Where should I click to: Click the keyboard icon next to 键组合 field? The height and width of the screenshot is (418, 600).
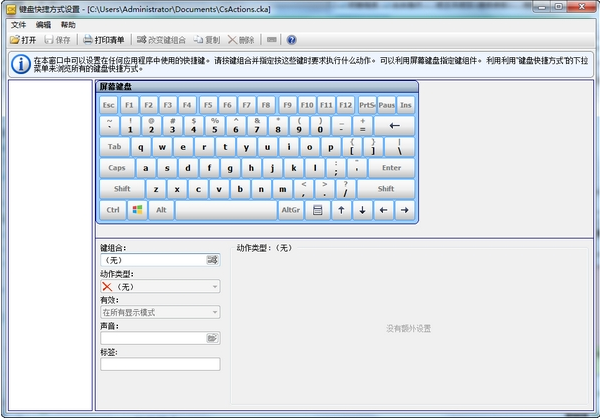pos(212,260)
